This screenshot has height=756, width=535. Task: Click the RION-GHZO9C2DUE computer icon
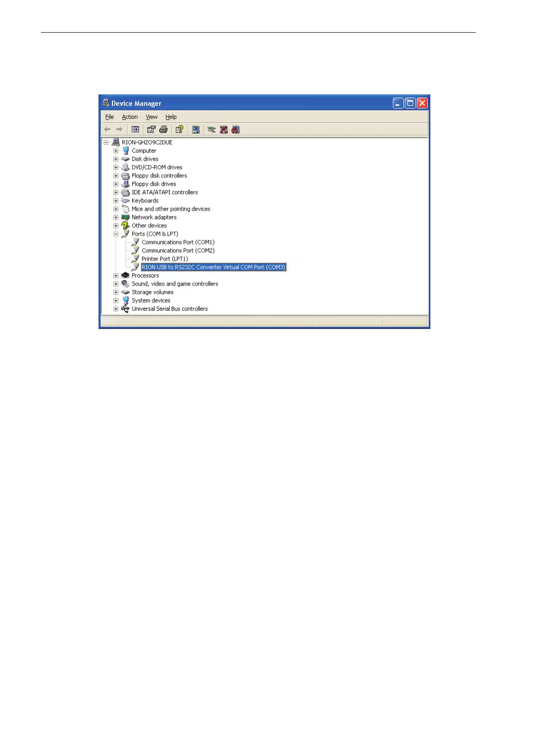click(x=116, y=142)
